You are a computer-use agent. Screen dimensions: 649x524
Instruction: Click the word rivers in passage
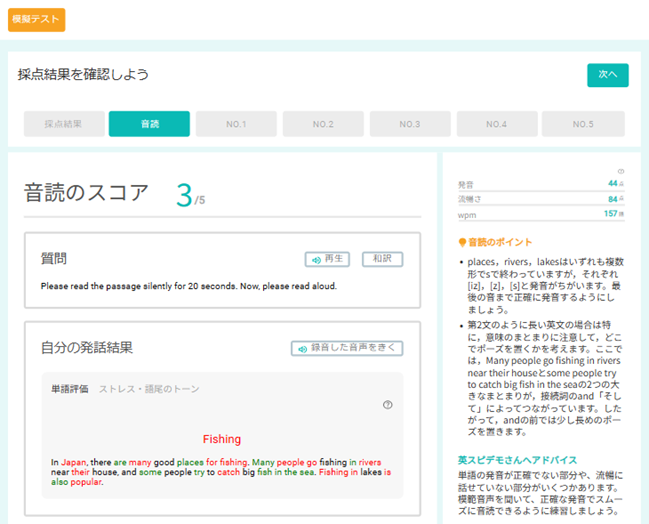(370, 462)
